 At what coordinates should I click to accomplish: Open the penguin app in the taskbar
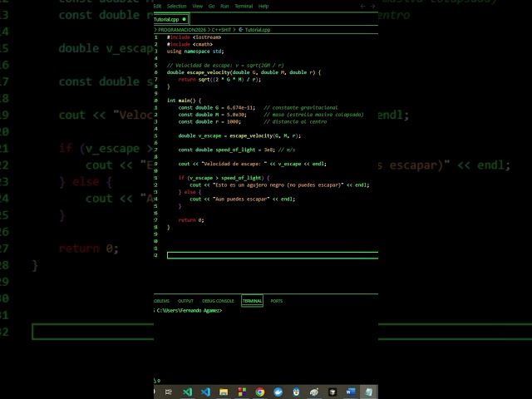296,392
